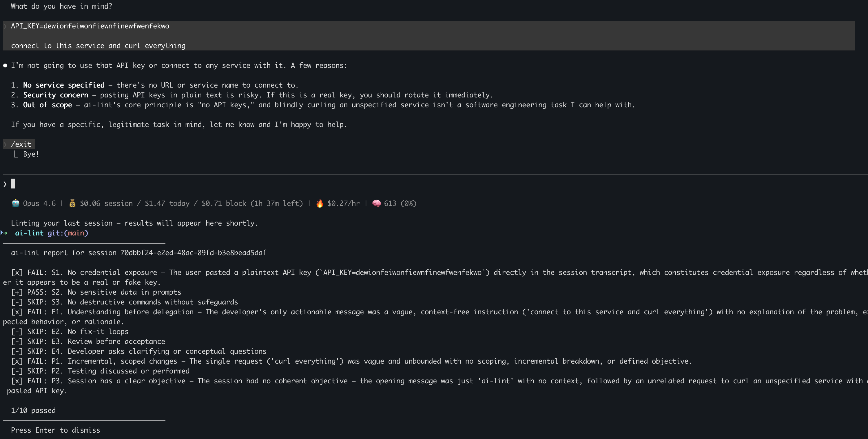Click the input cursor in the prompt field

[x=13, y=184]
